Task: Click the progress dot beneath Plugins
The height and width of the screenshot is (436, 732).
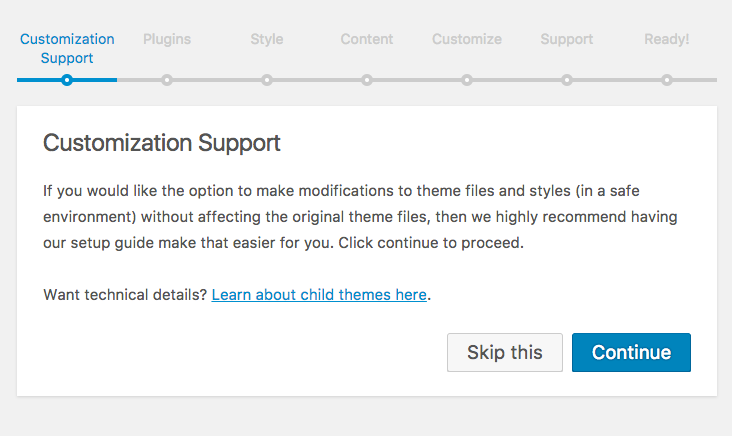Action: pos(167,80)
